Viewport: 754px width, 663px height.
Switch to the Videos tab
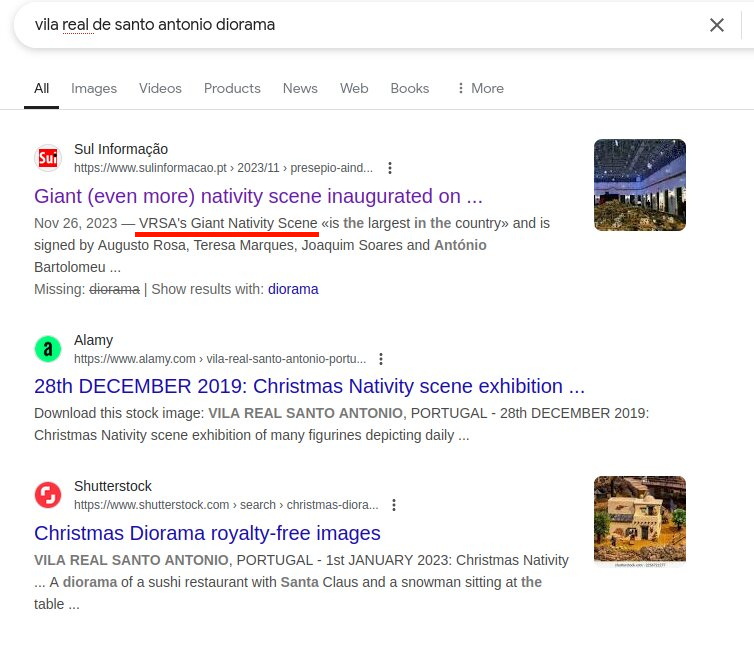pos(160,88)
